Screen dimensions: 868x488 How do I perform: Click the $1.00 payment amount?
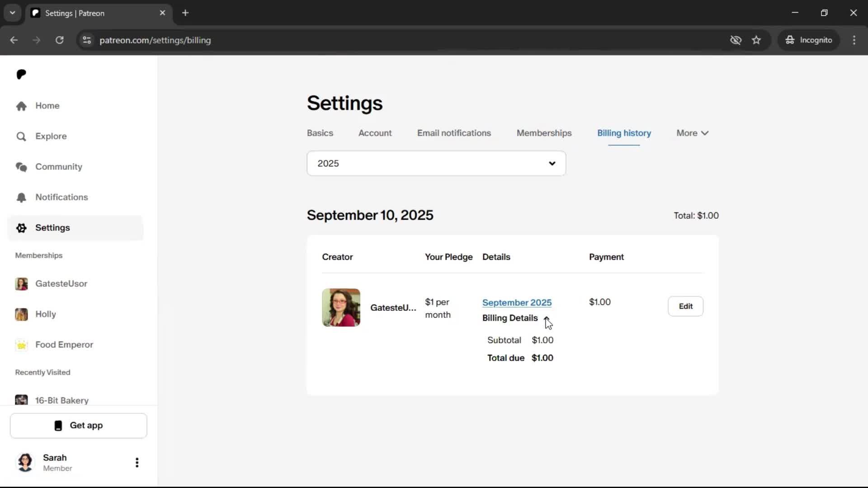[x=599, y=302]
